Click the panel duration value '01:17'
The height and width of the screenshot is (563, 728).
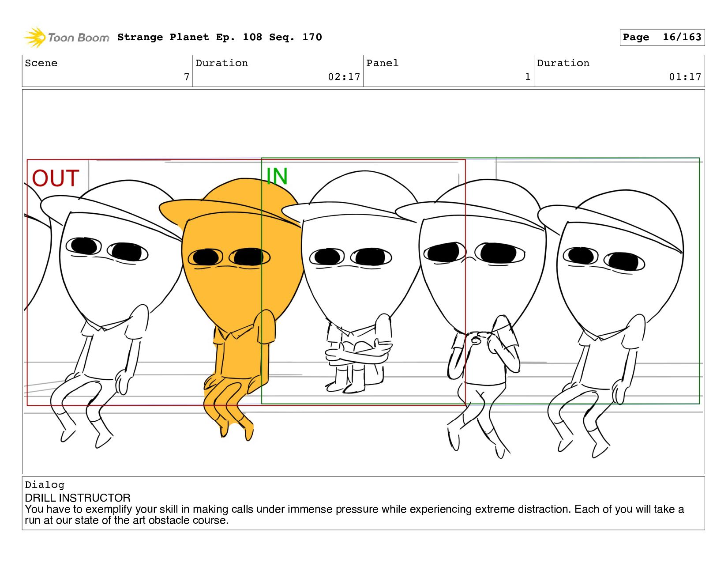point(685,77)
